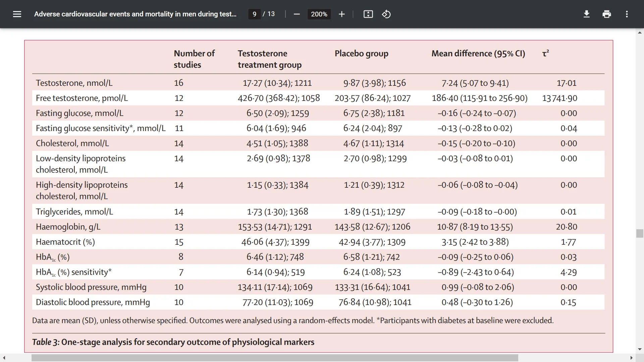The height and width of the screenshot is (362, 644).
Task: Click the scroll up arrow
Action: [640, 33]
